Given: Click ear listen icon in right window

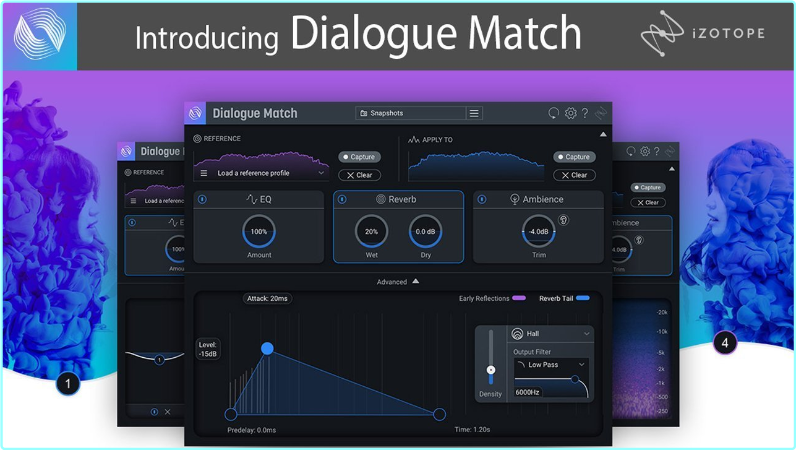Looking at the screenshot, I should click(x=639, y=240).
